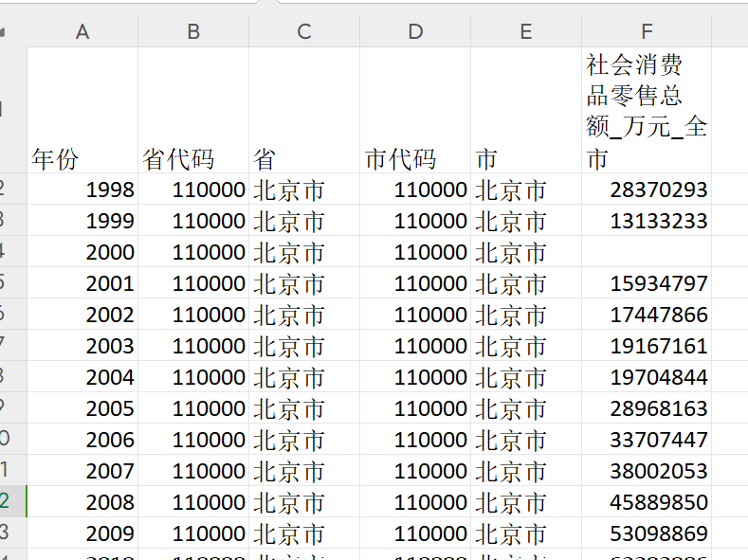The width and height of the screenshot is (748, 560).
Task: Click city 北京市 in the 1999 row
Action: coord(526,220)
